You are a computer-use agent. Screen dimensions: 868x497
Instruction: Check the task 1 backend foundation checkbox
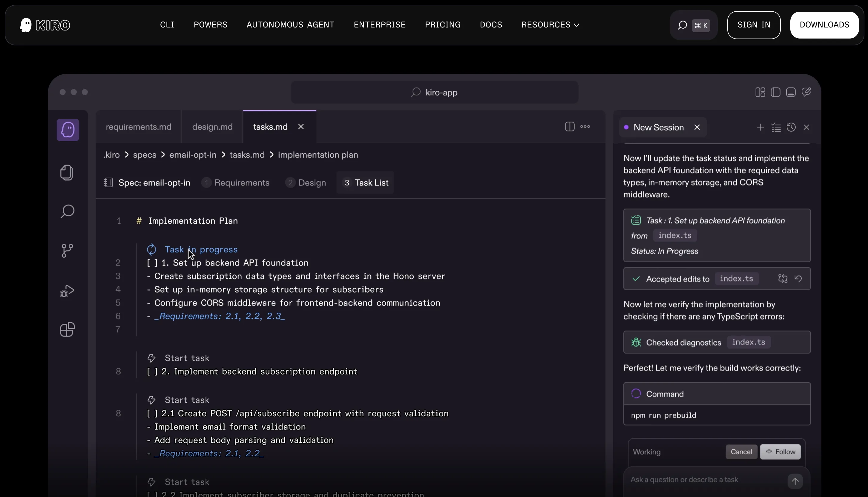152,263
